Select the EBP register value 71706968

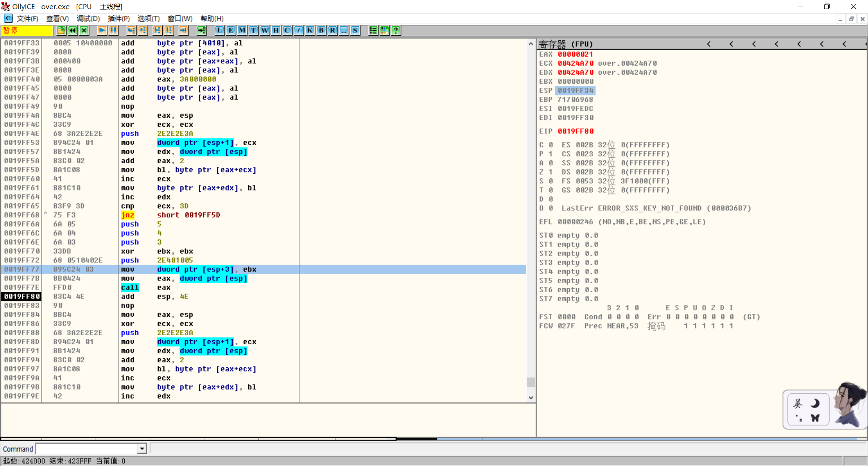pos(575,100)
